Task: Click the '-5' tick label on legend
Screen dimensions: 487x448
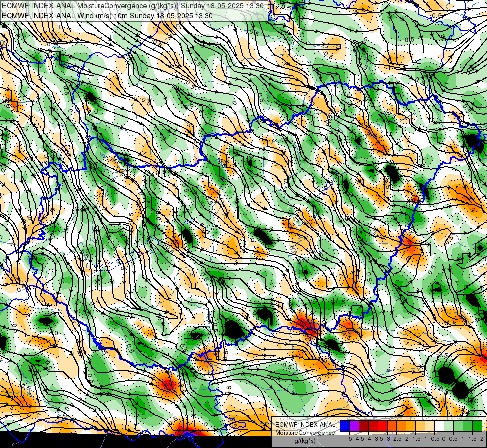Action: (349, 439)
